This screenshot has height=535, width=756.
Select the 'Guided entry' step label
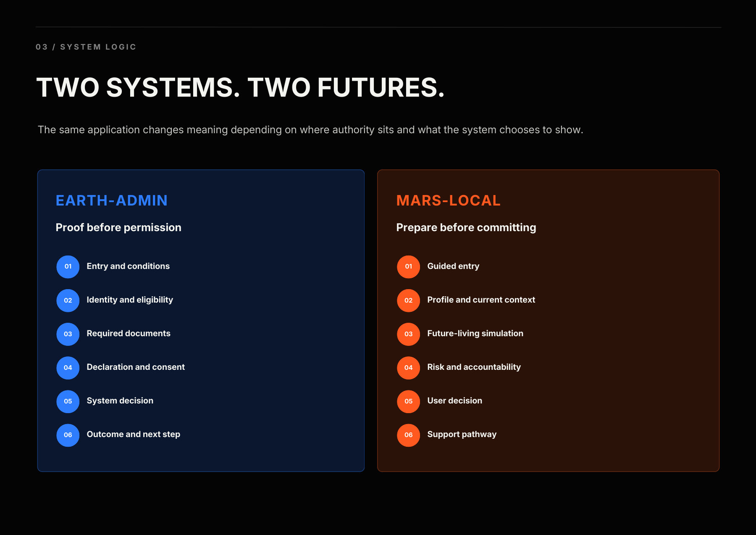453,266
